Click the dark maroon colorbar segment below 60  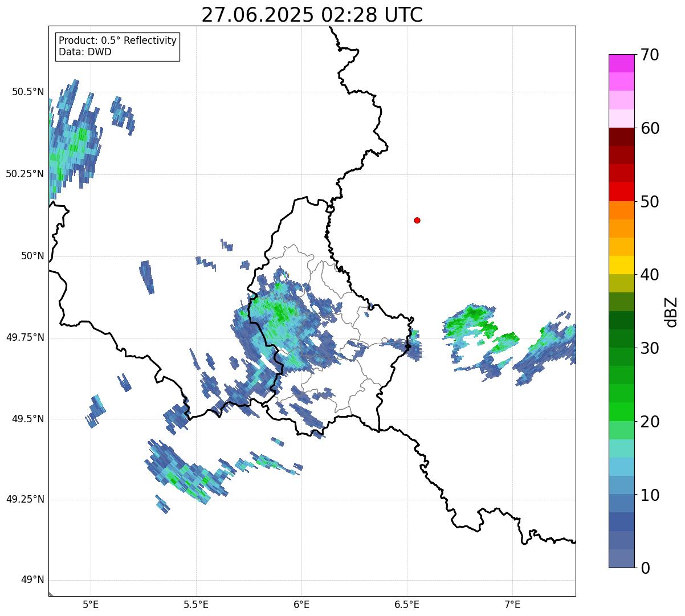(x=621, y=137)
